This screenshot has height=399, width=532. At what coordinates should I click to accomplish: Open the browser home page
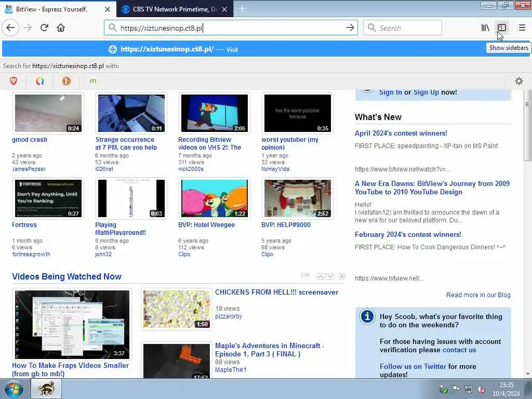[61, 28]
